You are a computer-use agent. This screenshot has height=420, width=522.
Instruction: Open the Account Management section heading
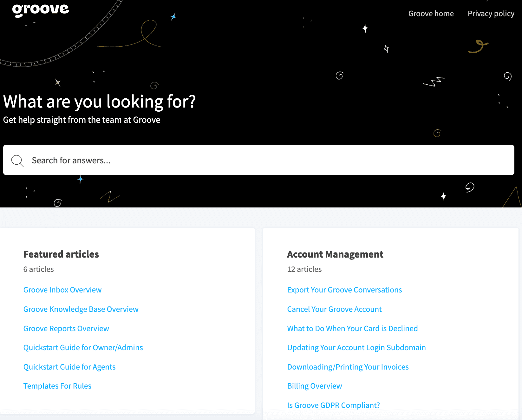[x=335, y=254]
